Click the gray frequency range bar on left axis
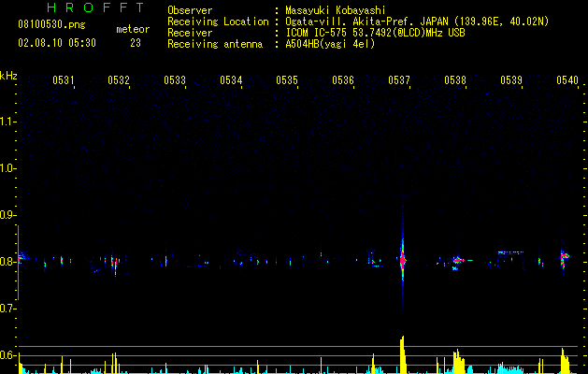The image size is (588, 374). (x=18, y=262)
